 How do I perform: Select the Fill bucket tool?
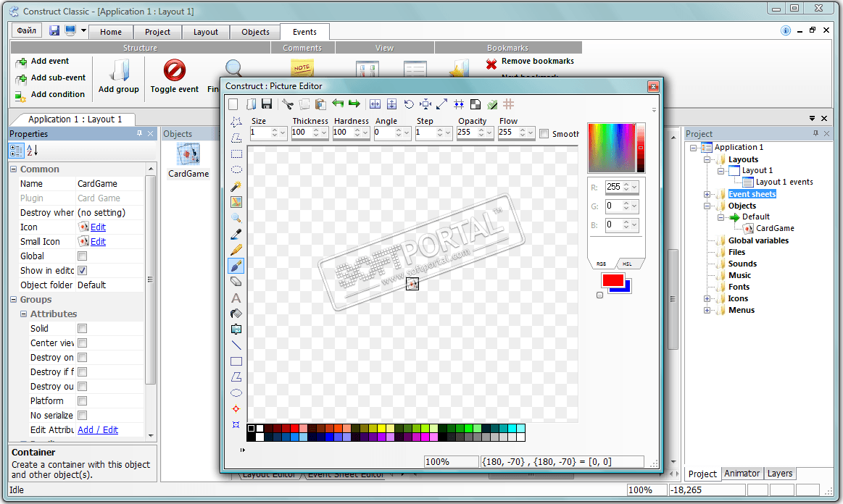coord(236,314)
